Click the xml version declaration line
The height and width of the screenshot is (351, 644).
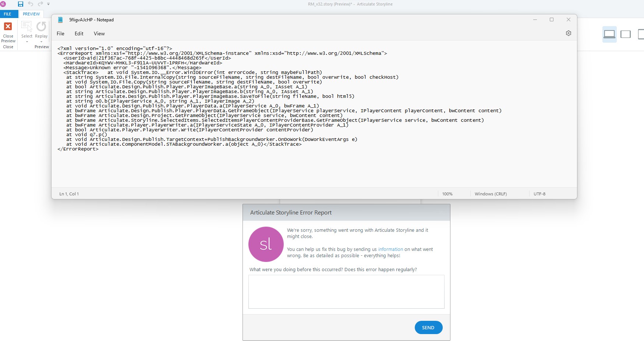pyautogui.click(x=115, y=49)
